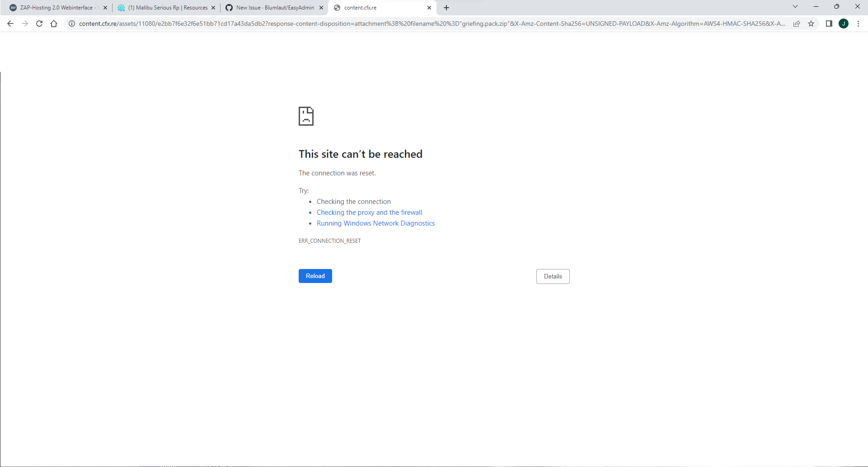
Task: Switch to the New Issue GitHub tab
Action: pos(271,7)
